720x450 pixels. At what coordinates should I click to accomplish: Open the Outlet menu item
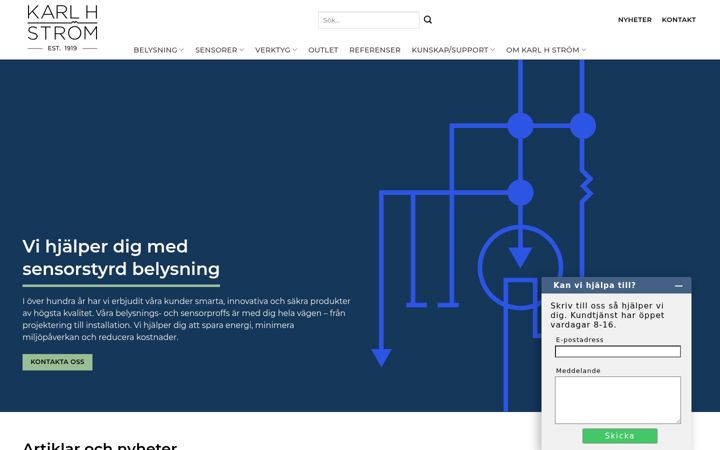pyautogui.click(x=323, y=50)
